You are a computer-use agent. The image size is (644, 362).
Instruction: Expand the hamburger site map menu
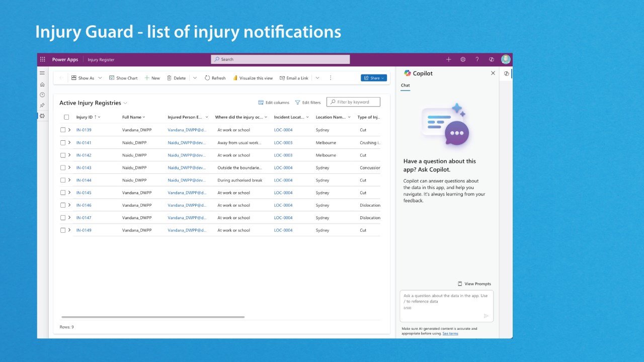[x=42, y=73]
